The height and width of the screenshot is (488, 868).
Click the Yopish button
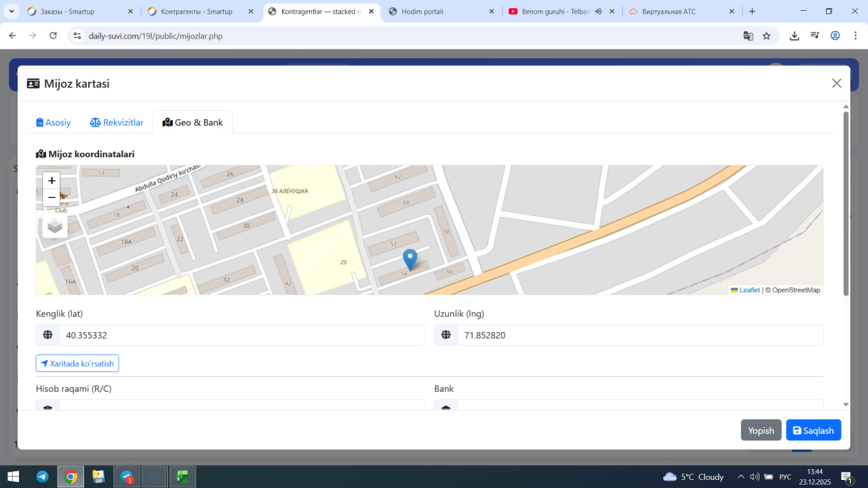(761, 430)
